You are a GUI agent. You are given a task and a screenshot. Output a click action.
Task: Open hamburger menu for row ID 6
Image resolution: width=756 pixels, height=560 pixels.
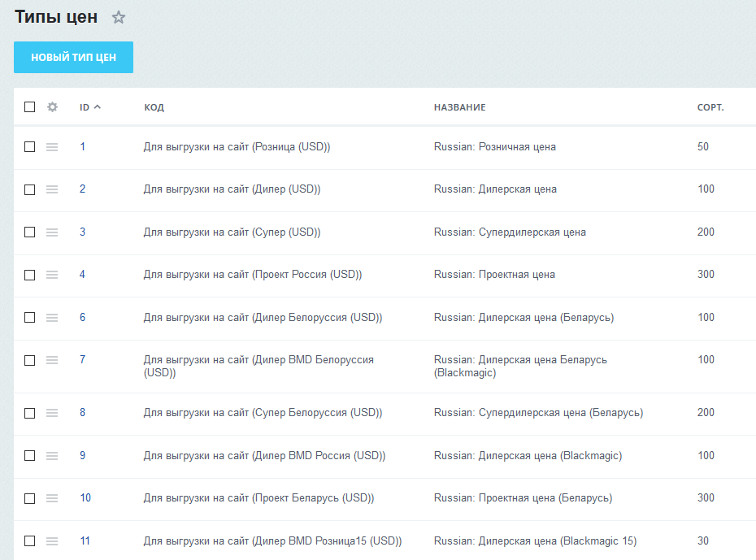pos(52,318)
